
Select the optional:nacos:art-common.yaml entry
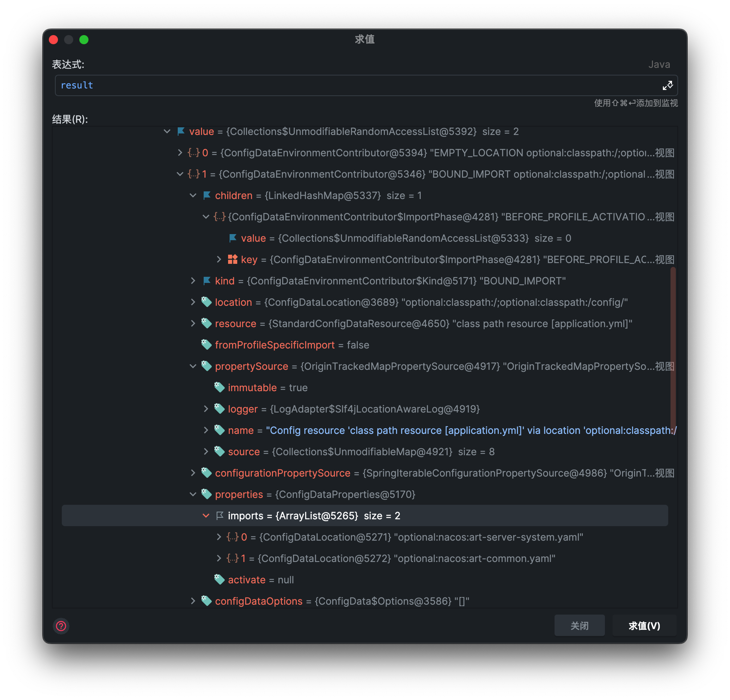(x=474, y=559)
